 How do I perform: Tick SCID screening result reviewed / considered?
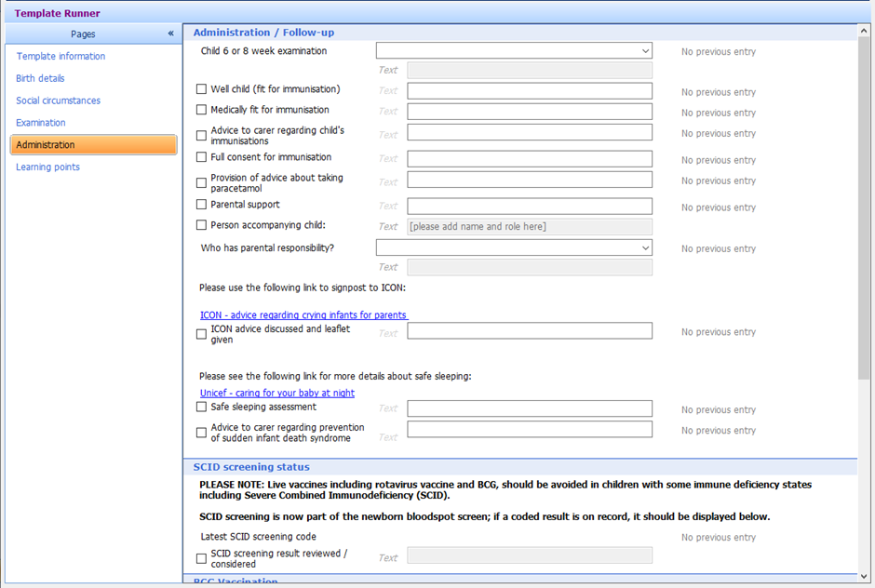coord(201,558)
